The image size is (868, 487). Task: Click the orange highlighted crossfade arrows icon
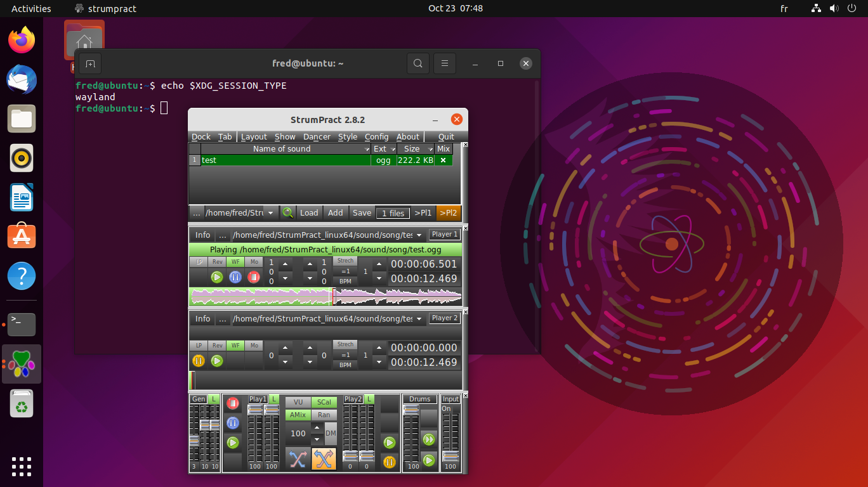coord(324,458)
